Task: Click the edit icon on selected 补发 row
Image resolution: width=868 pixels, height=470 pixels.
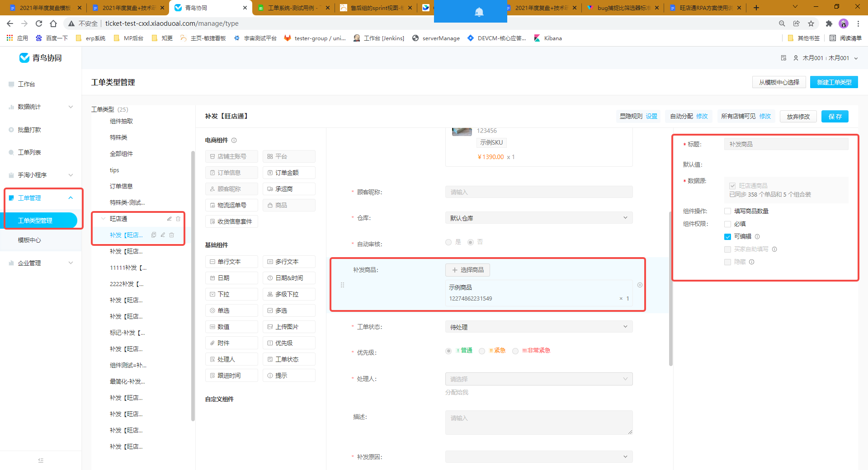Action: click(x=163, y=235)
